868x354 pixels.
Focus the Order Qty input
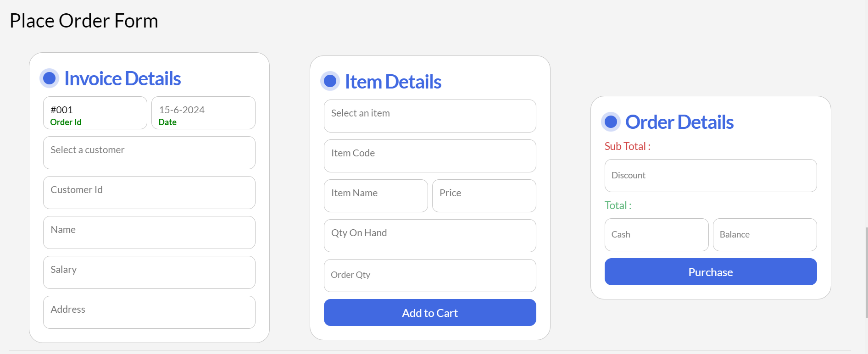coord(430,276)
